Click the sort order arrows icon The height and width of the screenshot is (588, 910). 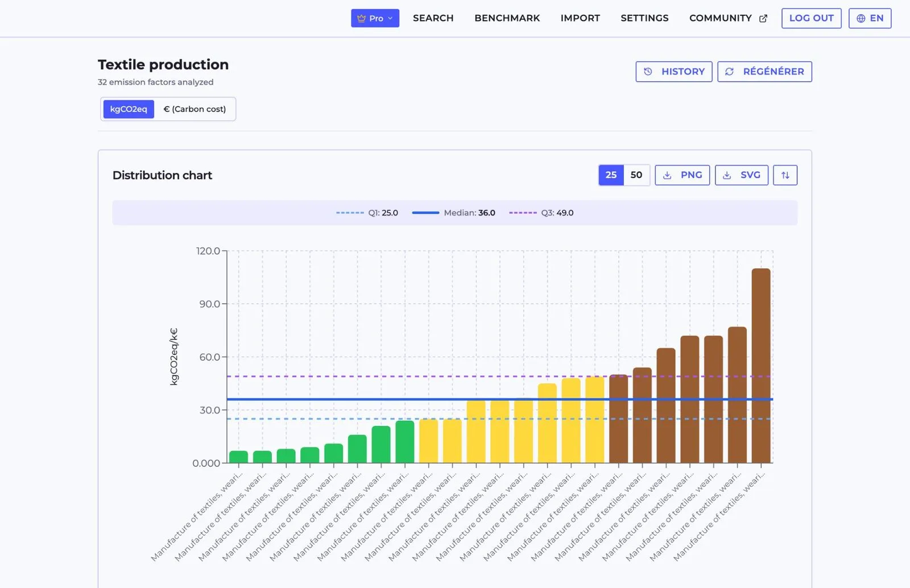click(x=785, y=175)
